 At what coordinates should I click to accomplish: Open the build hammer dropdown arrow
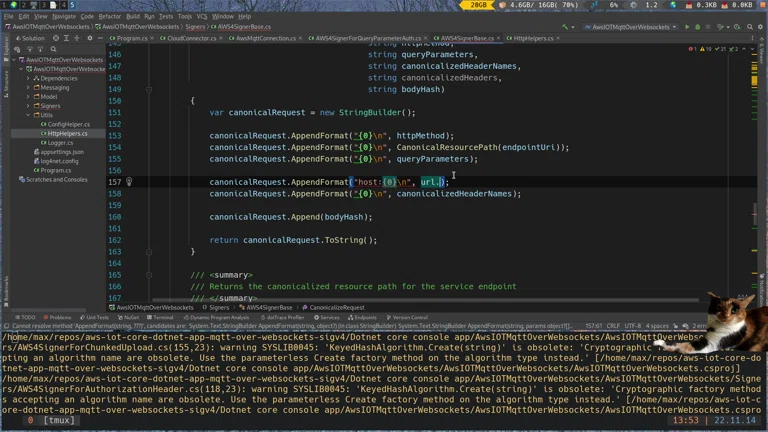click(573, 27)
